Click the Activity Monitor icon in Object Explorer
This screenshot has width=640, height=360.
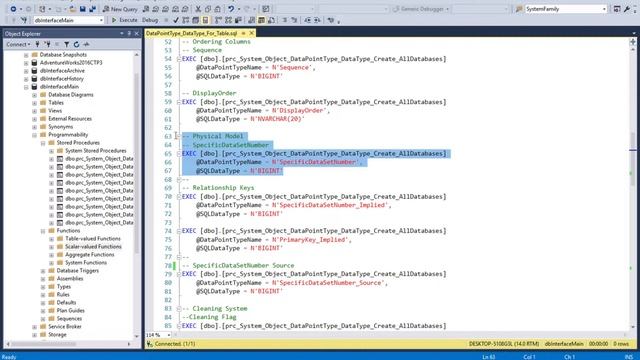[x=86, y=44]
